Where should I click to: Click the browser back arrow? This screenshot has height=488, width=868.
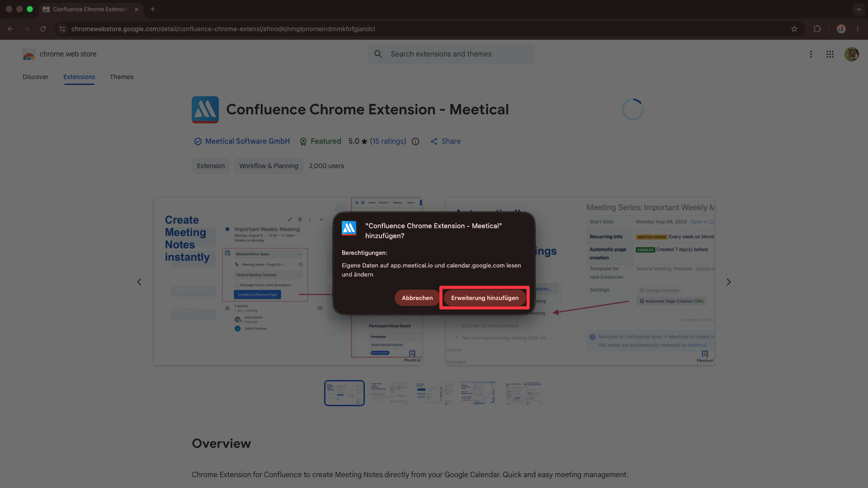pos(10,29)
